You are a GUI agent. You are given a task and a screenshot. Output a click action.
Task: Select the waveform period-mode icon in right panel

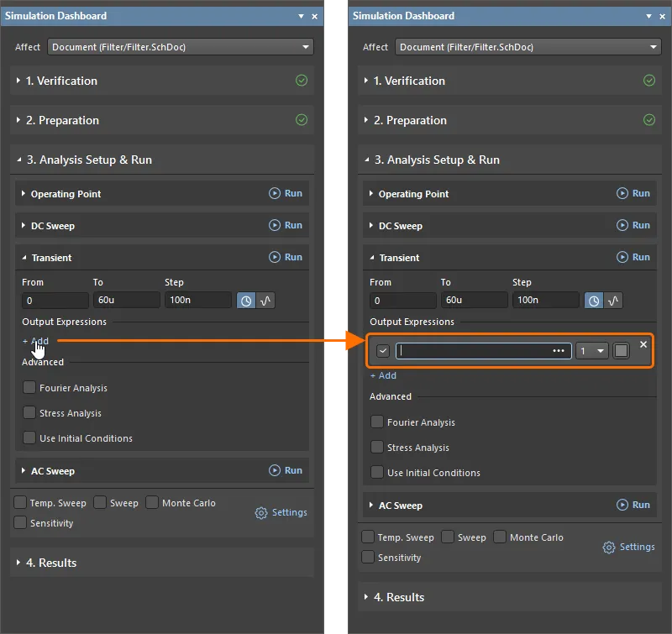[613, 301]
